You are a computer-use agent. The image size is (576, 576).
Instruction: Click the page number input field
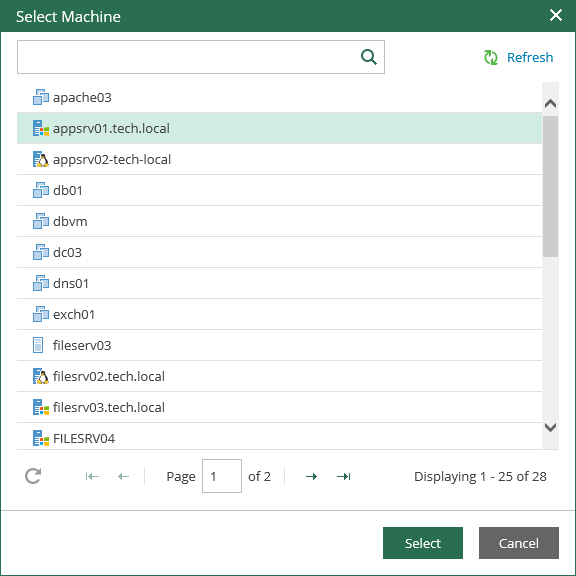[x=222, y=476]
